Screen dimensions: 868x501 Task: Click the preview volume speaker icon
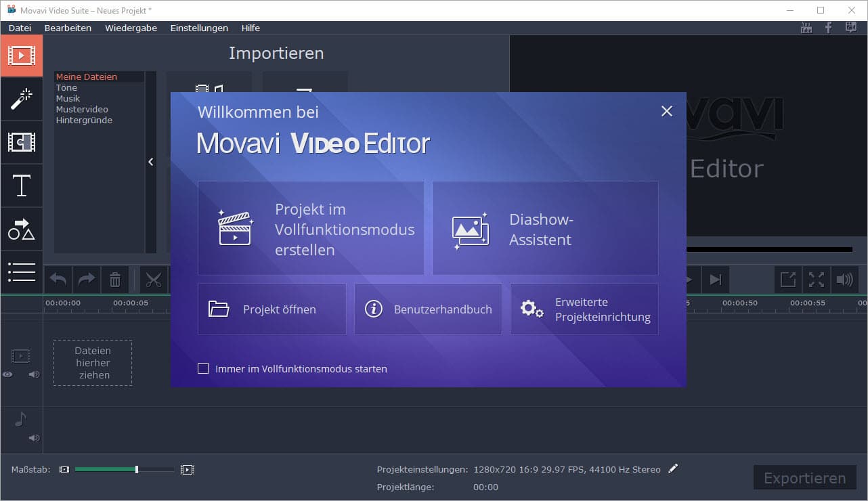click(x=845, y=280)
